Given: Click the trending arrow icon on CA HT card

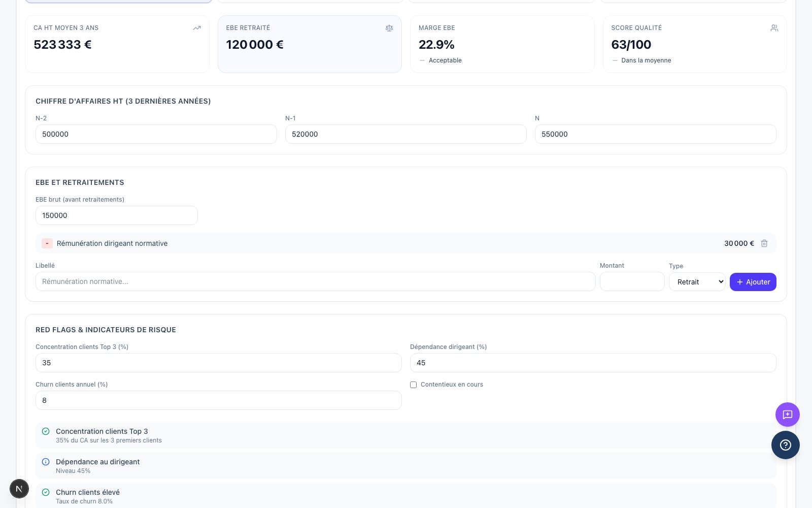Looking at the screenshot, I should pos(197,28).
